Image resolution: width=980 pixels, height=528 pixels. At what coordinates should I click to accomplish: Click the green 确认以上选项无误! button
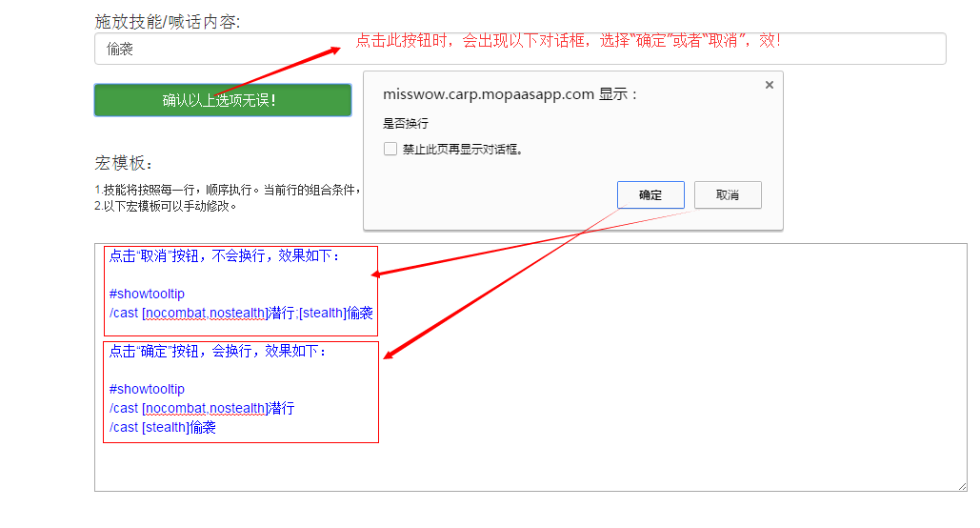[x=223, y=100]
